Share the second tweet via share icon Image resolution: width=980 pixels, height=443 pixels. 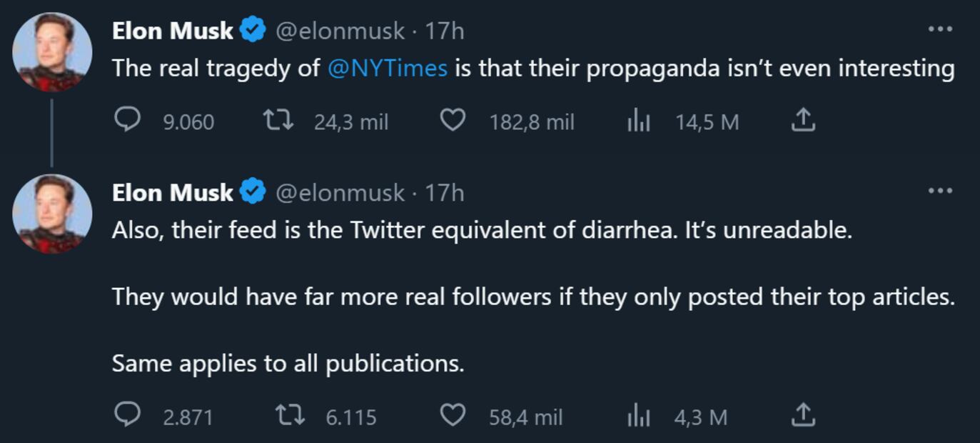point(803,414)
